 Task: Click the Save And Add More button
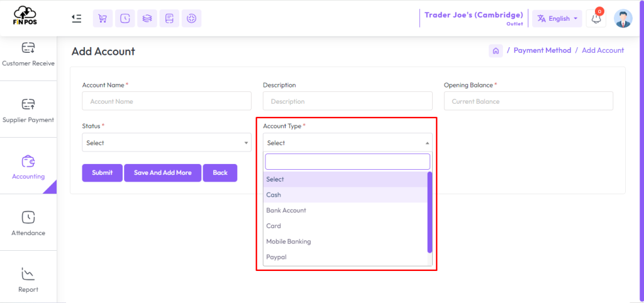[163, 173]
